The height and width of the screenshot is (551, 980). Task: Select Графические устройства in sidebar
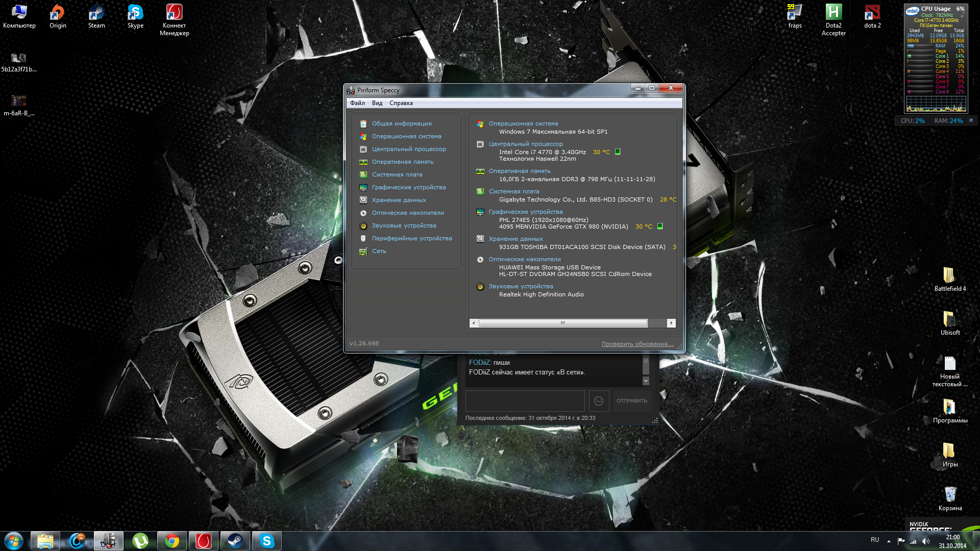[408, 187]
